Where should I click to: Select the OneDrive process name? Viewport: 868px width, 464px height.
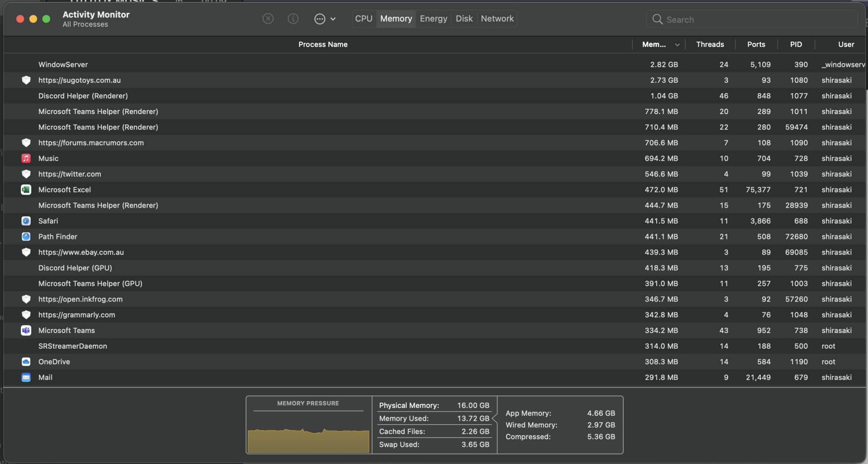[x=54, y=362]
